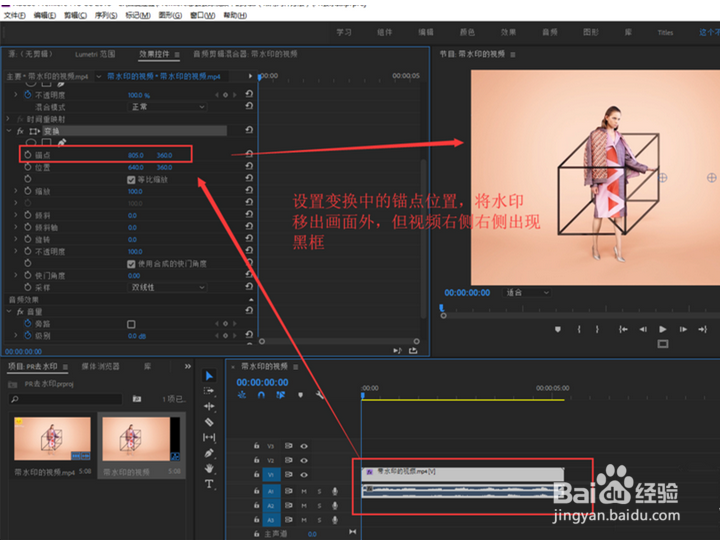Open Sequence (序列) menu
The image size is (720, 541).
tap(106, 15)
